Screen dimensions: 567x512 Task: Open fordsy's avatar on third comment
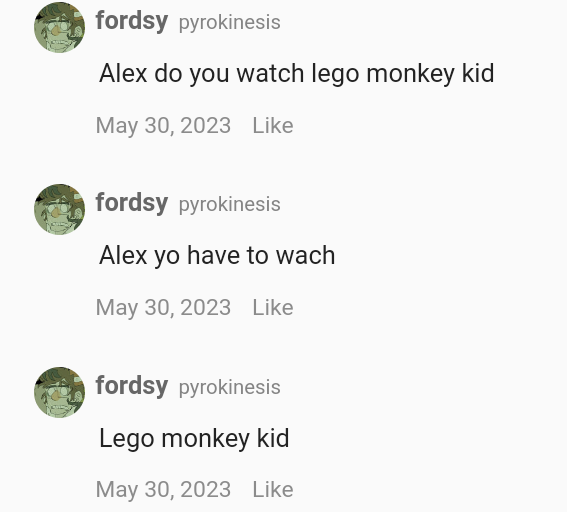point(59,392)
